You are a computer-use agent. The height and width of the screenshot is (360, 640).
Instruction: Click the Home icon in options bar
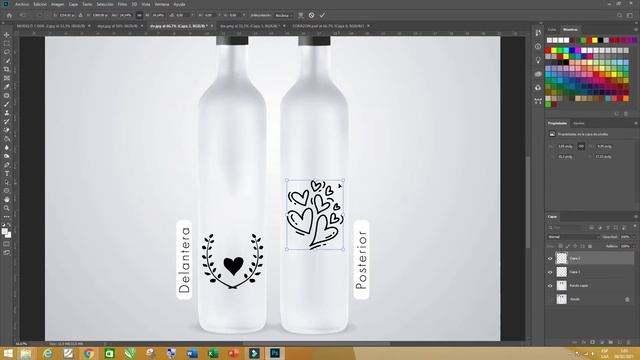click(9, 15)
